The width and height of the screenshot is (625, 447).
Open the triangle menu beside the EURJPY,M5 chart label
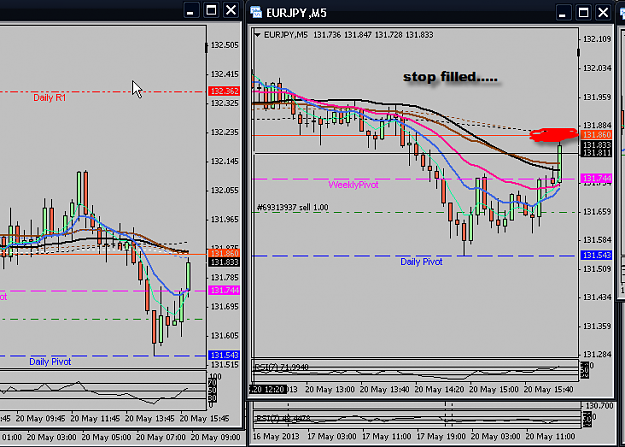click(x=258, y=35)
